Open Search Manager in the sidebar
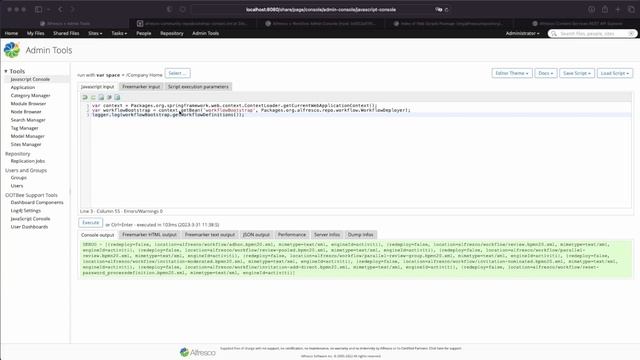Screen dimensions: 640x360 (x=28, y=120)
